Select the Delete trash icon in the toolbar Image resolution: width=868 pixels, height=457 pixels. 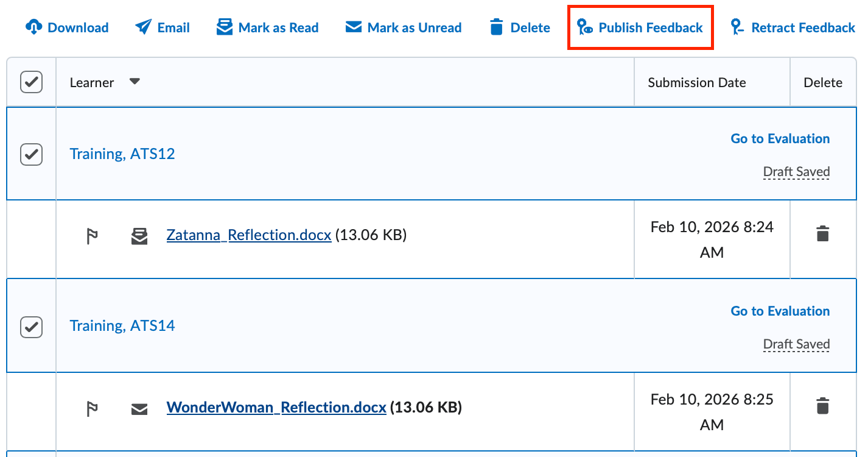click(x=497, y=27)
